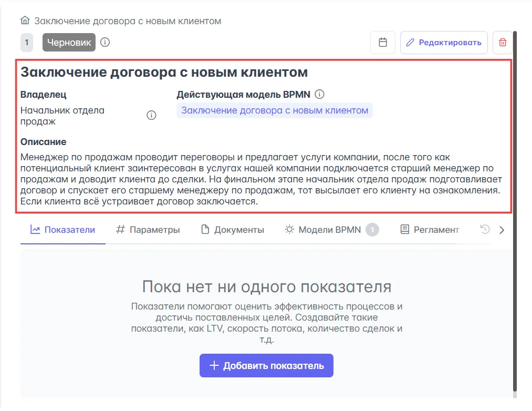Click the home icon in the breadcrumb

pyautogui.click(x=25, y=21)
